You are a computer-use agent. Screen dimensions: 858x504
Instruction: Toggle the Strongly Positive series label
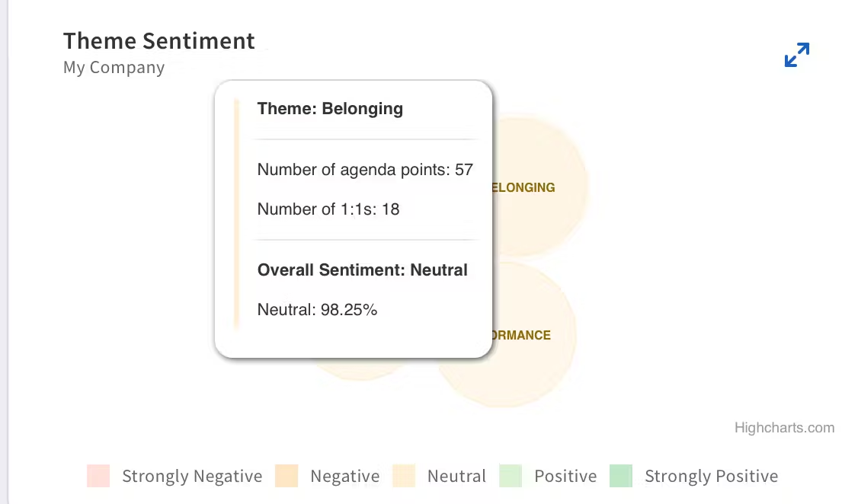(x=712, y=476)
